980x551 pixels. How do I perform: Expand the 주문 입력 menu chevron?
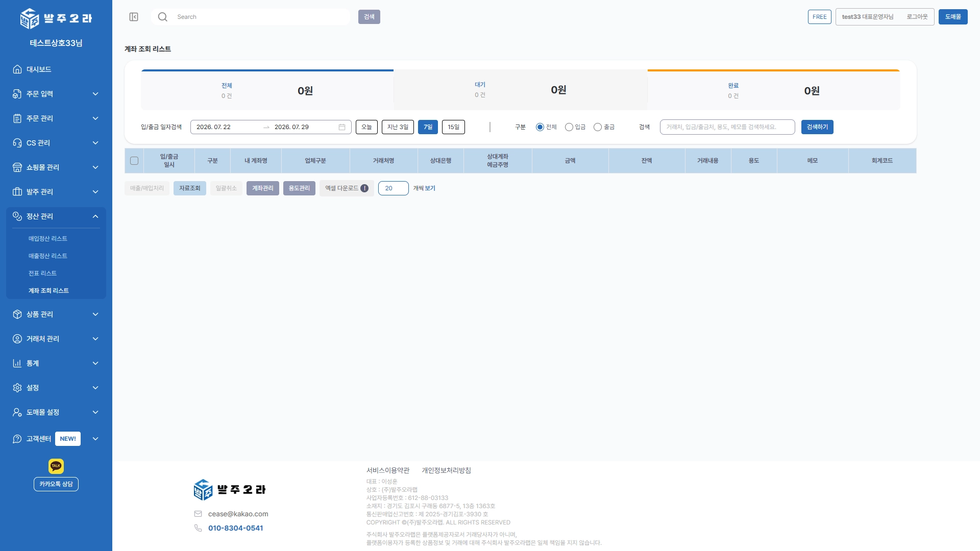[x=95, y=94]
